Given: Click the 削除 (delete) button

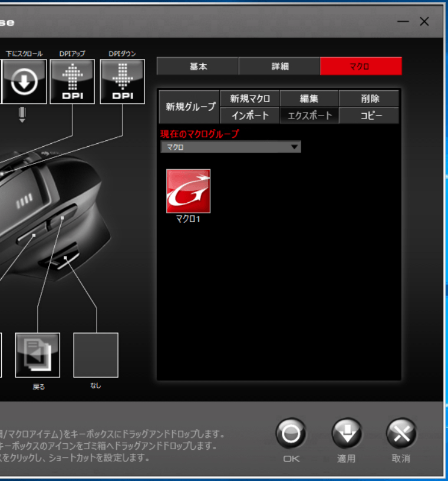Looking at the screenshot, I should point(369,99).
